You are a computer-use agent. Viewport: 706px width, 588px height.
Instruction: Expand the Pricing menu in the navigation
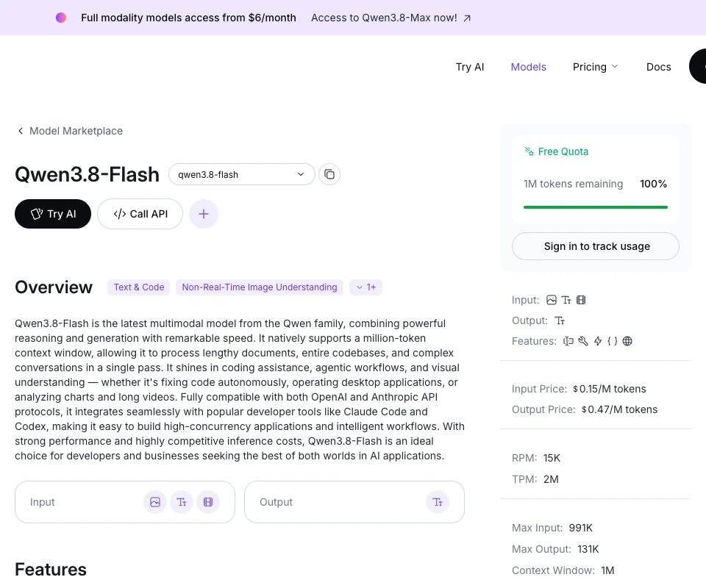(595, 67)
